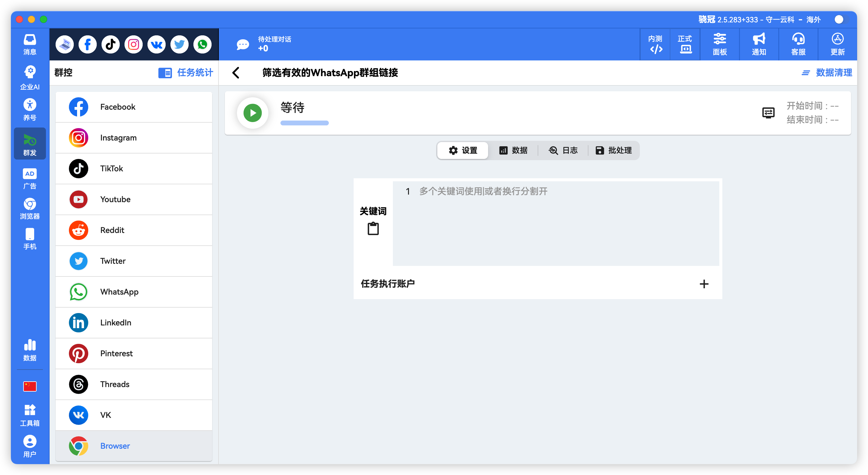
Task: Click the laptop icon in top platform bar
Action: tap(65, 44)
